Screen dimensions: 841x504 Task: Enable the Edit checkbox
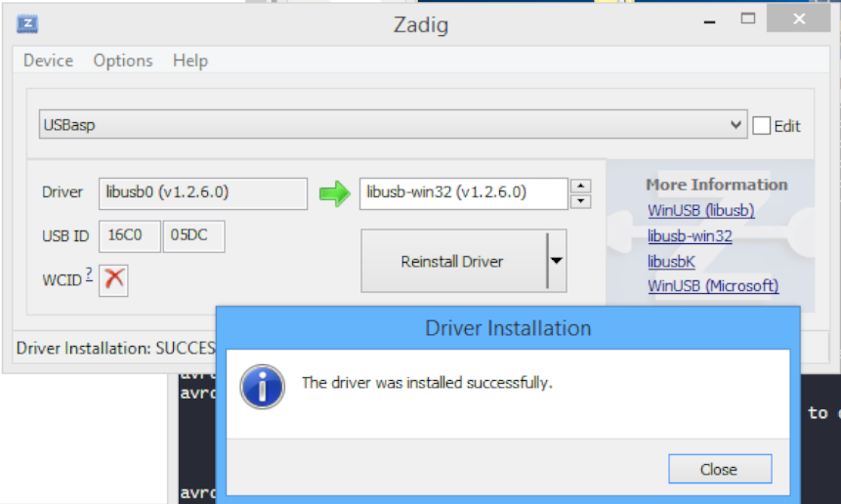(761, 126)
